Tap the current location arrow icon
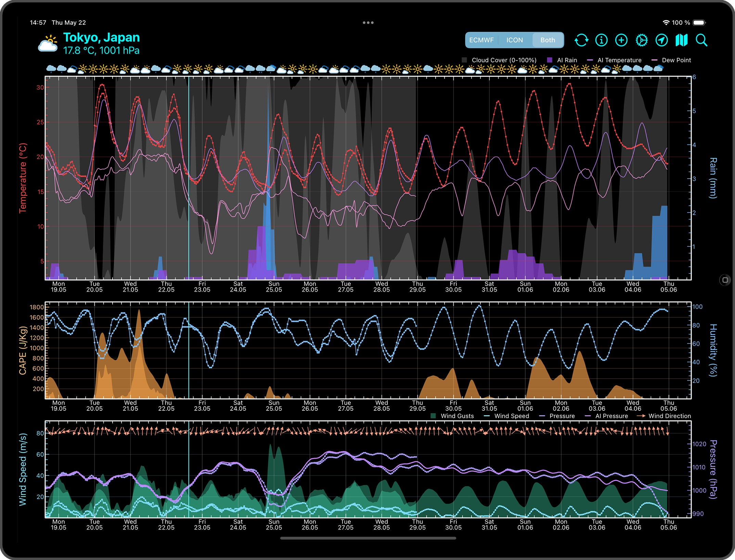The width and height of the screenshot is (735, 560). (661, 40)
